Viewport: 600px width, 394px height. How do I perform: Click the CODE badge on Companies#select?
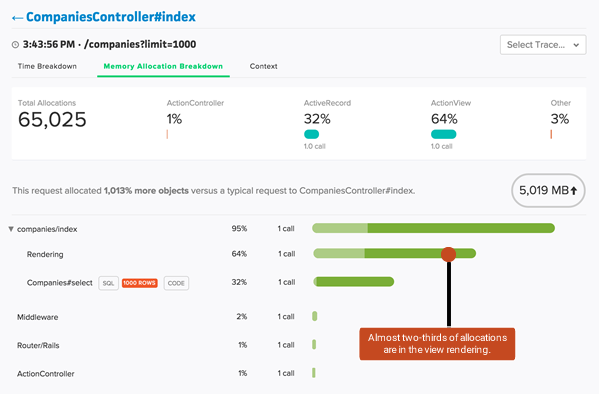(x=176, y=283)
